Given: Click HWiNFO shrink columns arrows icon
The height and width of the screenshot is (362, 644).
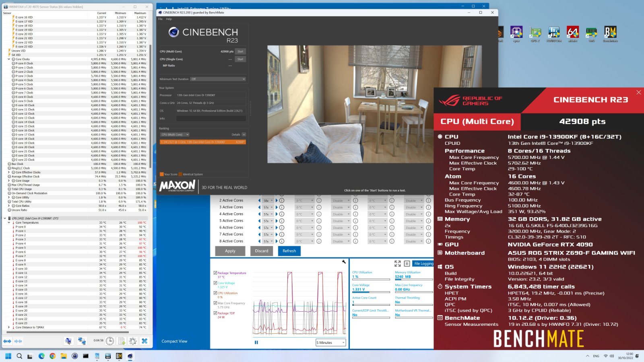Looking at the screenshot, I should pos(18,341).
